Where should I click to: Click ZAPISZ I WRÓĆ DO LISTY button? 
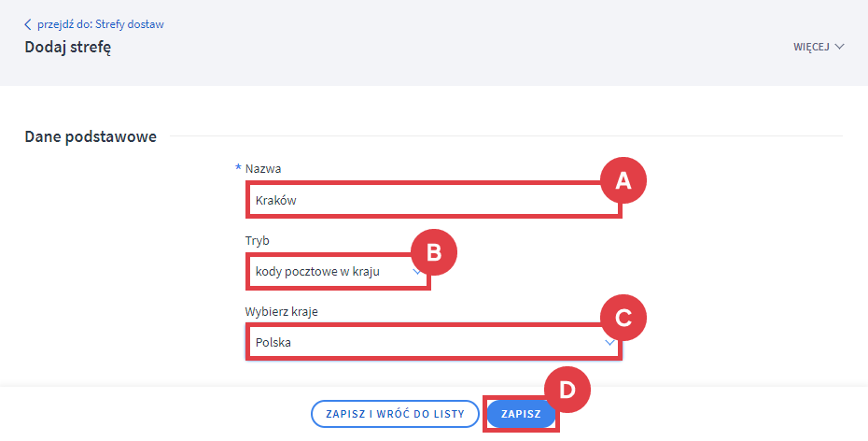point(394,413)
